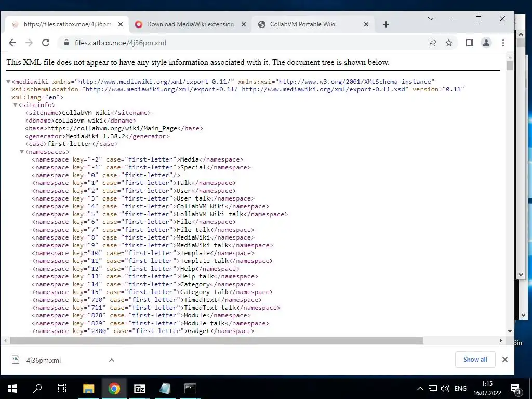Collapse the siteinfo node
Screen dimensions: 532x399
(x=15, y=105)
